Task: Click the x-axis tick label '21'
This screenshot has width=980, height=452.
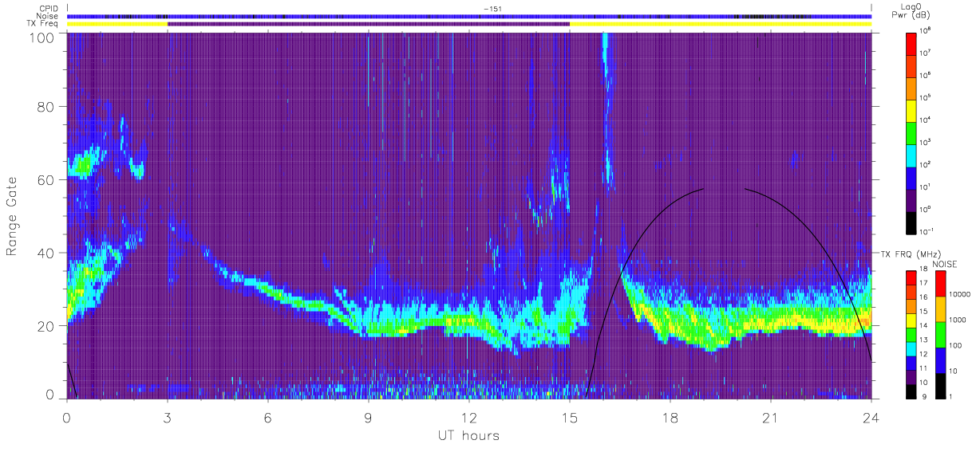Action: pos(771,419)
